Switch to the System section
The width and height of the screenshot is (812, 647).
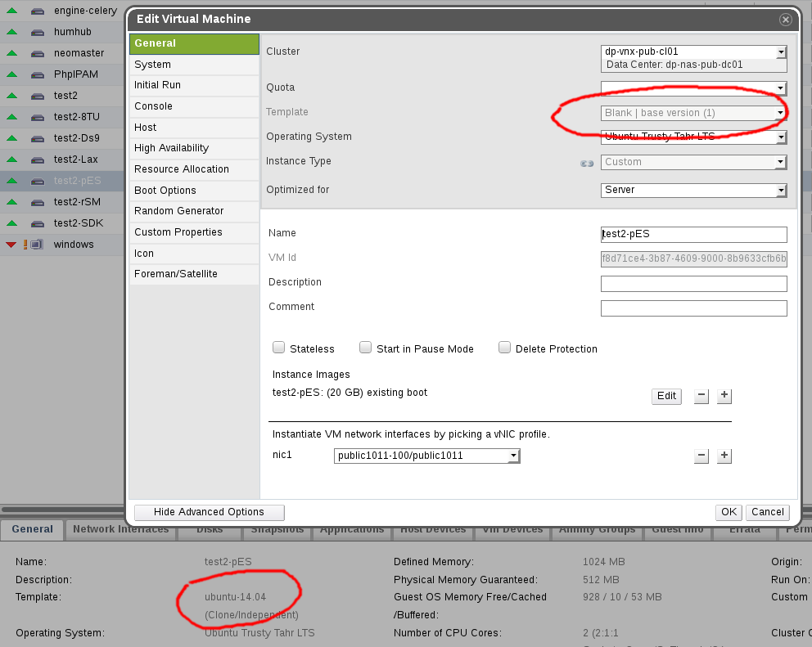tap(153, 65)
